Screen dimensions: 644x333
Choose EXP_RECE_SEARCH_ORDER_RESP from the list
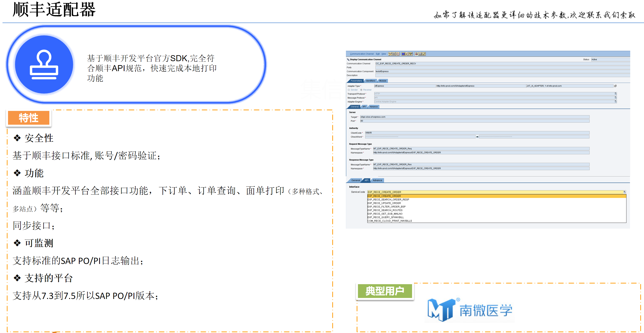496,200
